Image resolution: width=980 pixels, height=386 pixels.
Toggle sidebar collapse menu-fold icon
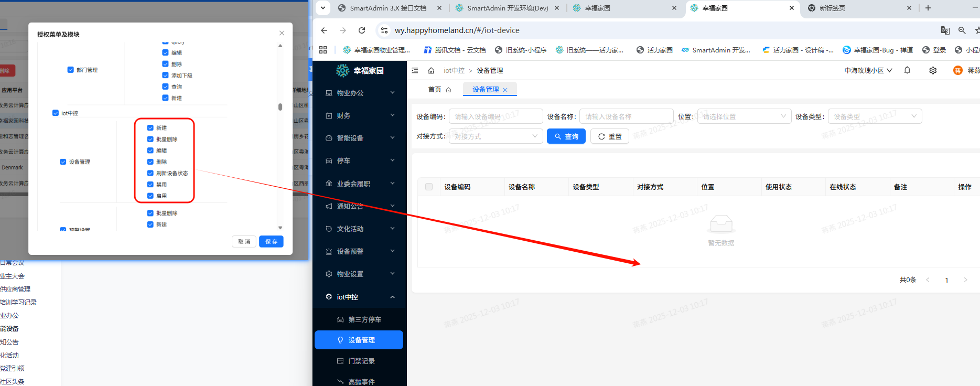[415, 70]
